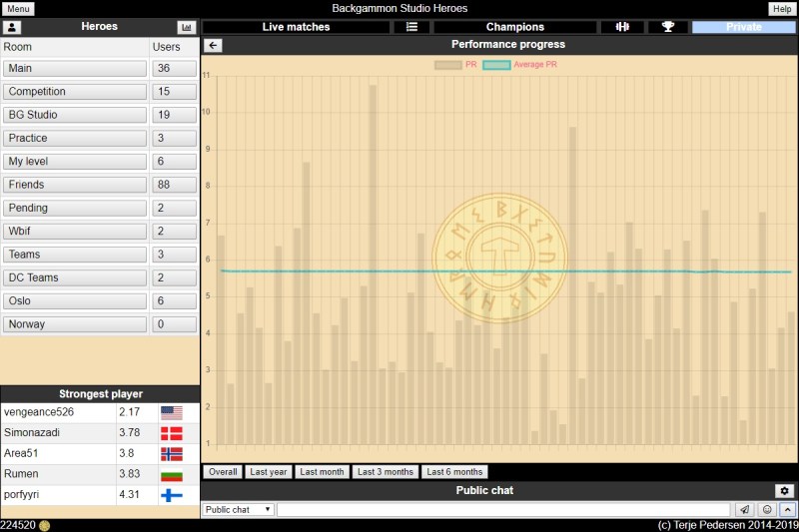The image size is (799, 532).
Task: Enter the Teams room
Action: 74,255
